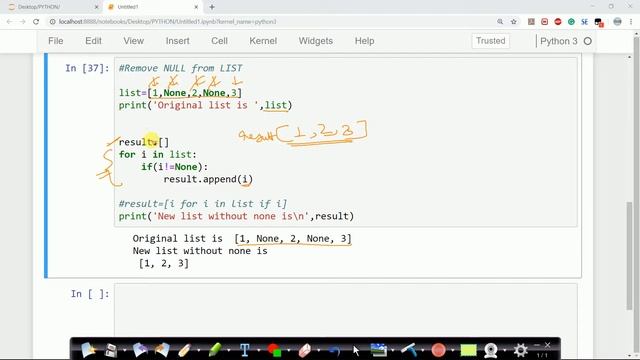This screenshot has height=360, width=640.
Task: Click the 'In [37]:' prompt label
Action: [87, 68]
